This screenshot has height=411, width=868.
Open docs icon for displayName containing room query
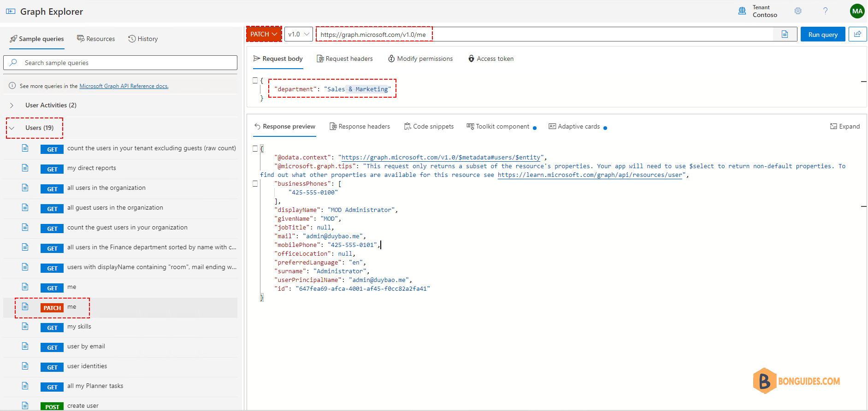(x=25, y=267)
